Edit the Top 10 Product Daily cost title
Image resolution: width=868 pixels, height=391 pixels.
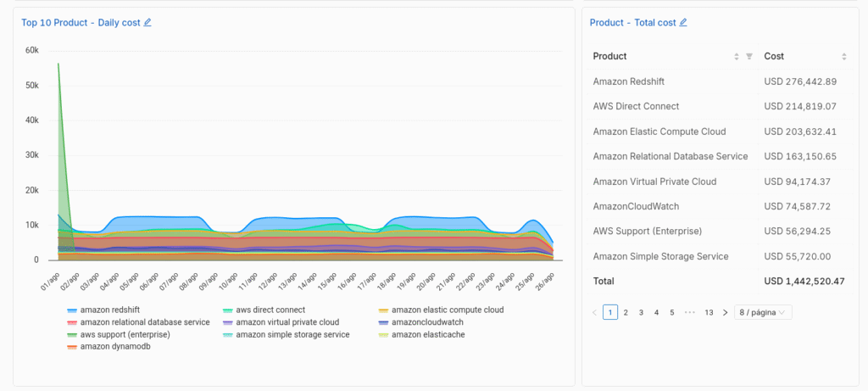pos(147,23)
